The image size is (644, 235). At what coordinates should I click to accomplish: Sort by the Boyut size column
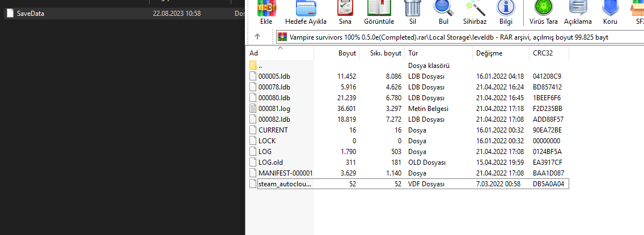click(x=337, y=53)
